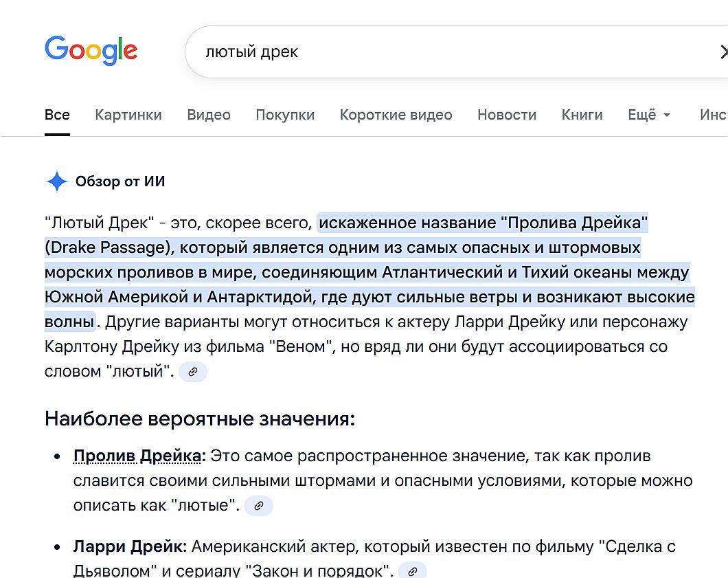Open the Покупки tab
This screenshot has height=578, width=728.
coord(285,115)
